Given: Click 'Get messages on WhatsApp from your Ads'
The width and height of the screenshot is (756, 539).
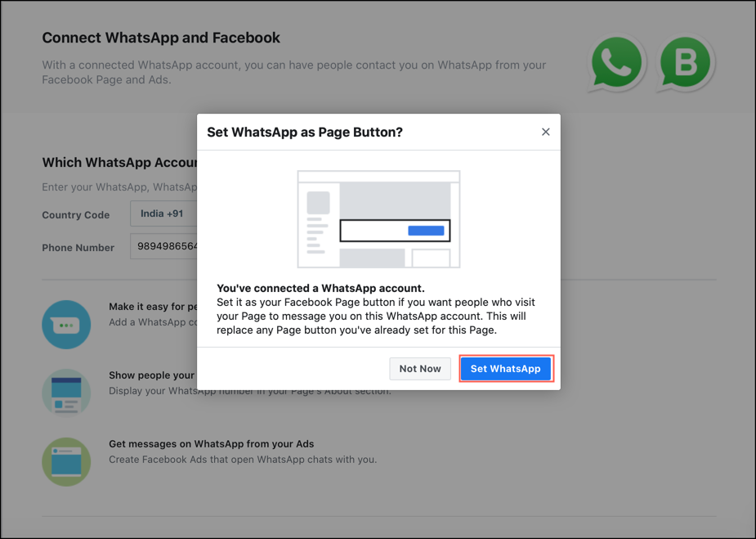Looking at the screenshot, I should point(211,444).
